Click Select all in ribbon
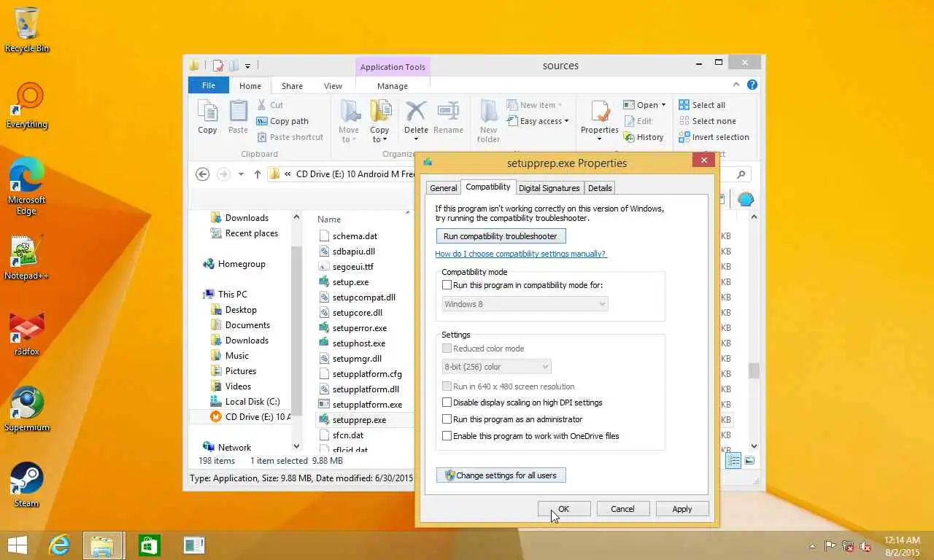934x560 pixels. [x=701, y=105]
